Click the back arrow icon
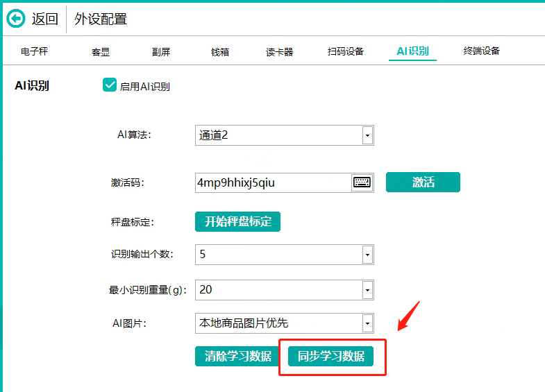This screenshot has width=545, height=392. 16,19
